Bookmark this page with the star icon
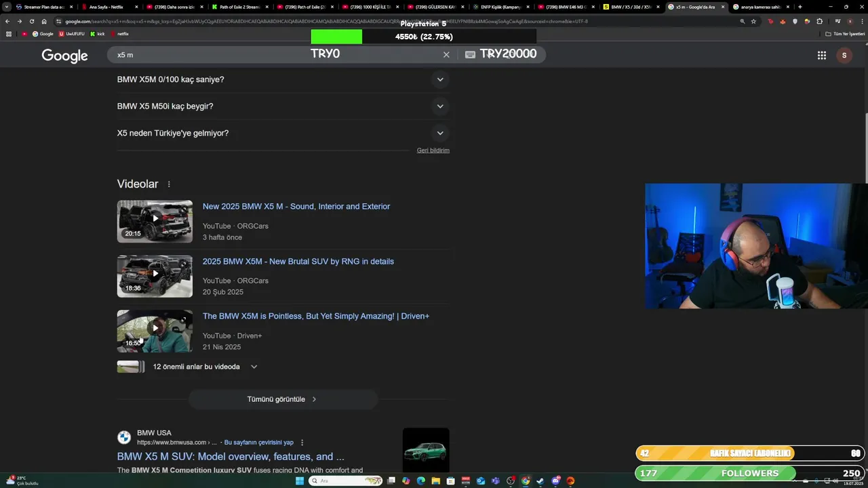This screenshot has width=868, height=488. (753, 21)
